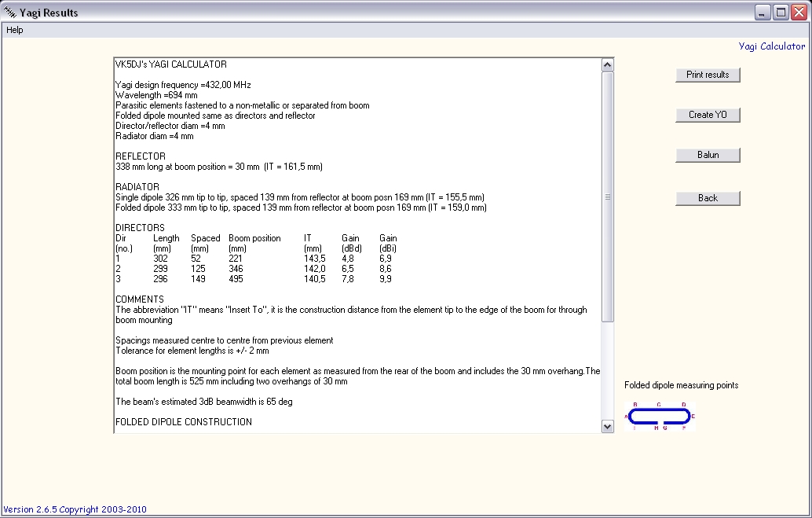Image resolution: width=812 pixels, height=518 pixels.
Task: Click 'Director/reflector diam =4 mm' line
Action: [x=170, y=126]
